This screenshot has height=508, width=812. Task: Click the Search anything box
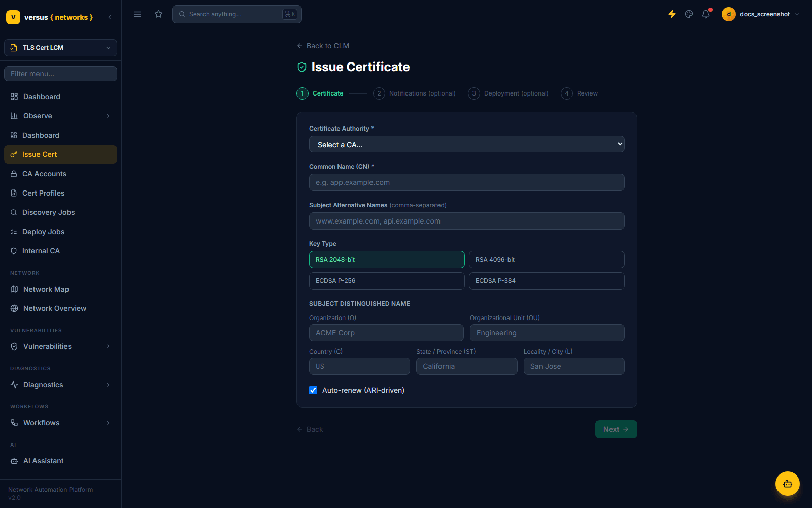pyautogui.click(x=237, y=14)
